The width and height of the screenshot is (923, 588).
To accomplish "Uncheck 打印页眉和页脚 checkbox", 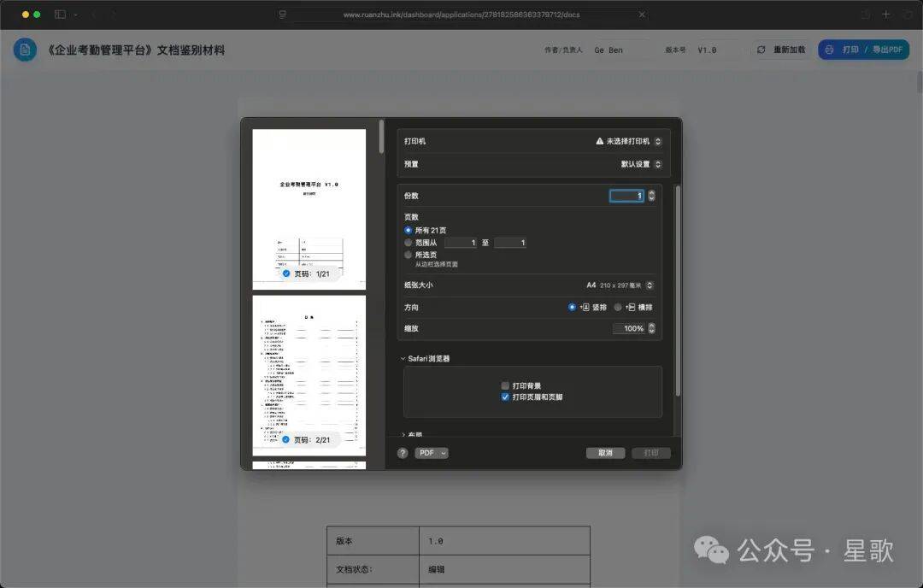I will [x=505, y=397].
